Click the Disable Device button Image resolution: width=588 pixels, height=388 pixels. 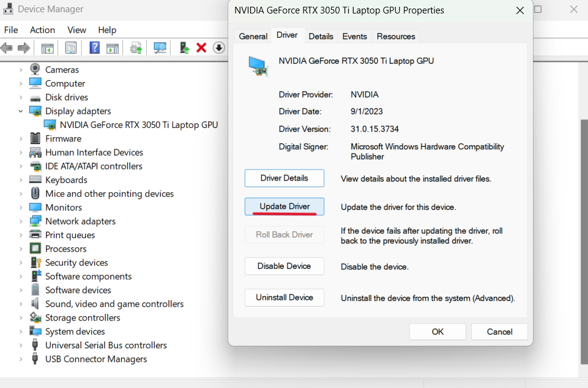pos(285,266)
